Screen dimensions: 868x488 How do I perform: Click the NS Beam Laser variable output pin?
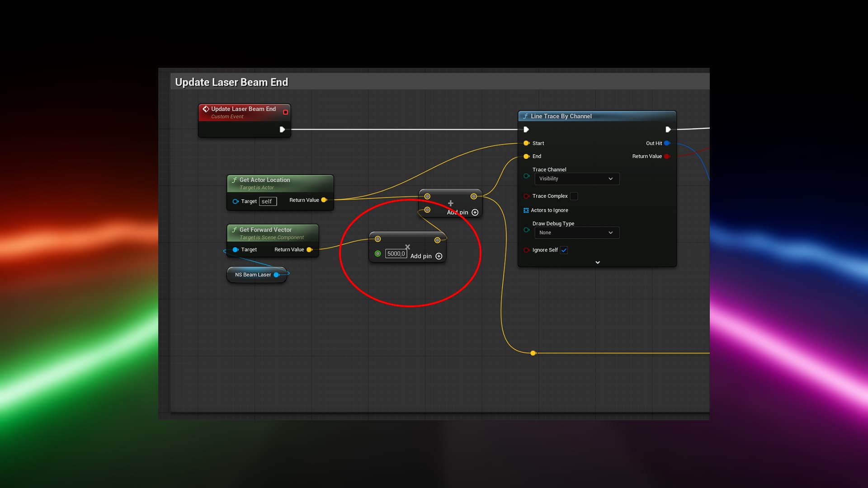point(277,275)
